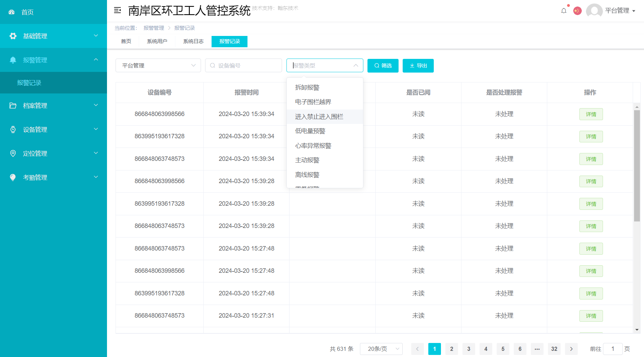
Task: Click the 考勤管理 bulb icon
Action: click(13, 177)
